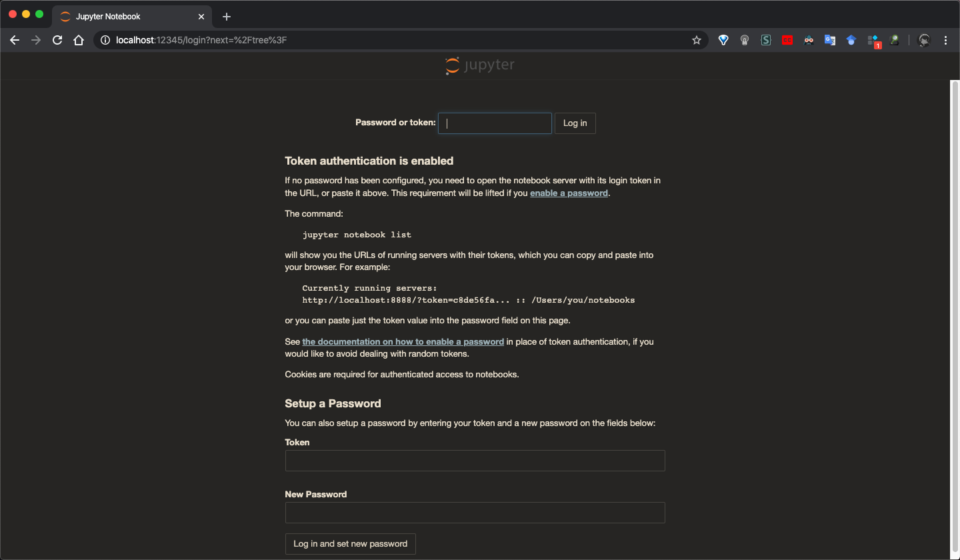Image resolution: width=960 pixels, height=560 pixels.
Task: Click the Log in button
Action: pyautogui.click(x=575, y=123)
